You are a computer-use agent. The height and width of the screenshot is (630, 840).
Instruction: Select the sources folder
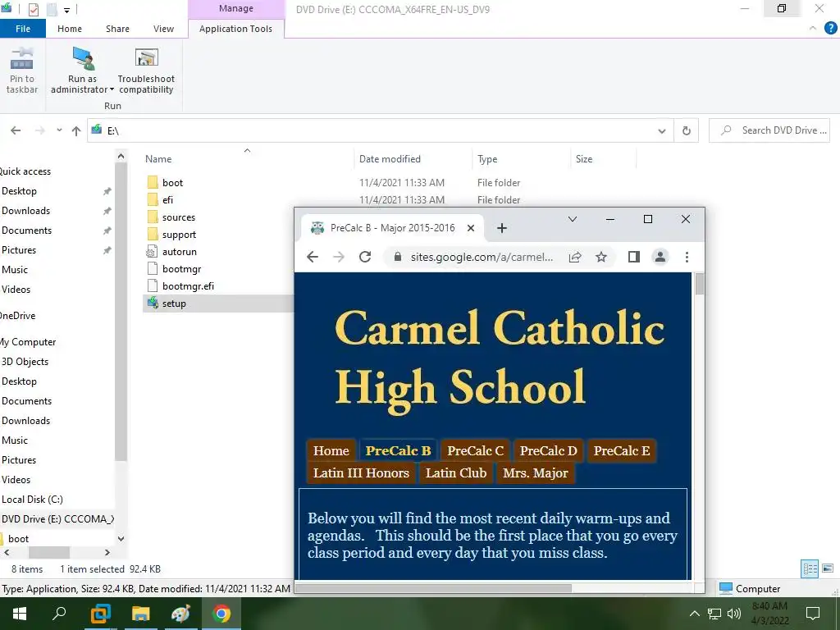178,217
